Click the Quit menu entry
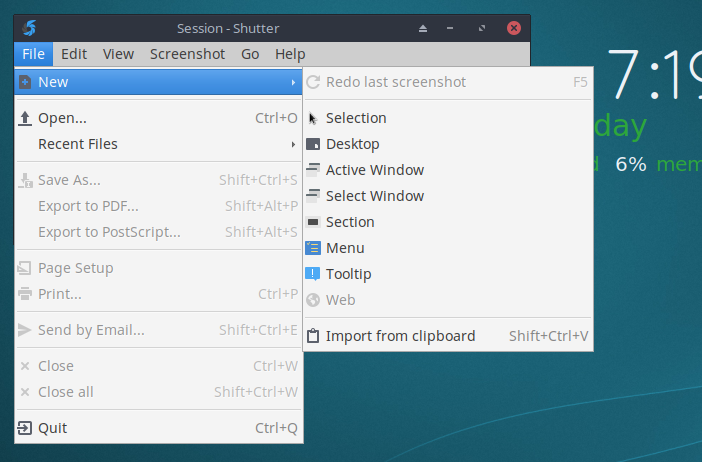Screen dimensions: 702x462 158,428
